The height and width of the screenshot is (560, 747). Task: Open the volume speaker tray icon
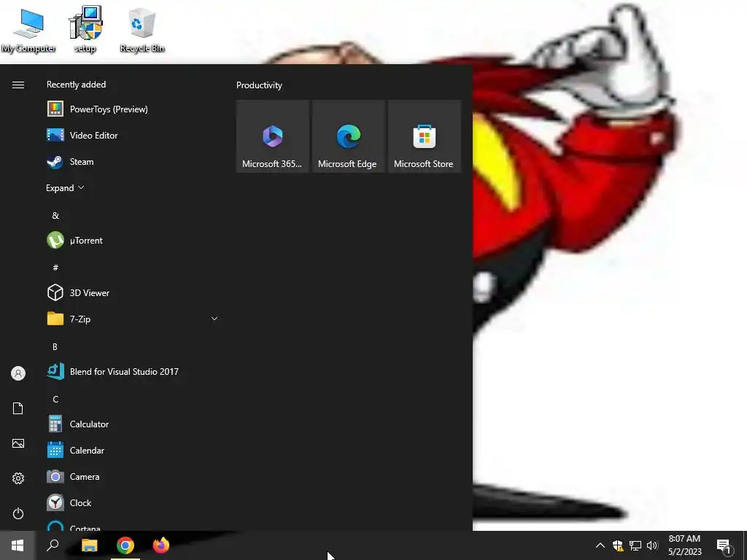point(652,545)
